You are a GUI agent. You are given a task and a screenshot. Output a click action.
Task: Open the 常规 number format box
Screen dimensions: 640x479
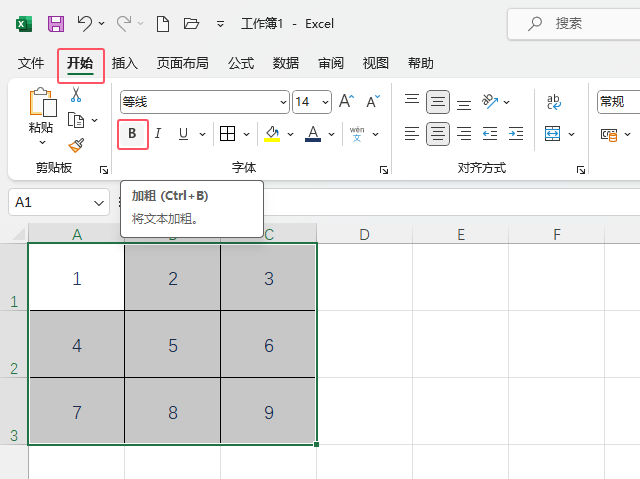click(x=618, y=102)
